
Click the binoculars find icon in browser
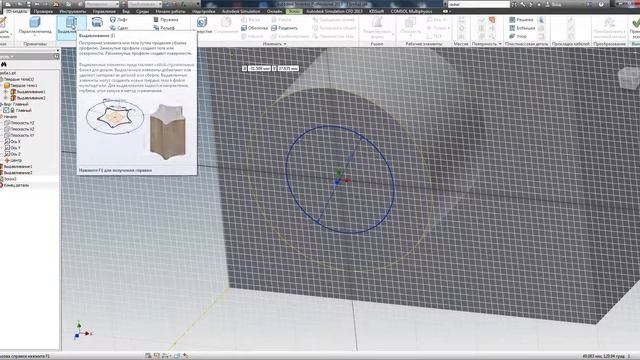[x=4, y=64]
